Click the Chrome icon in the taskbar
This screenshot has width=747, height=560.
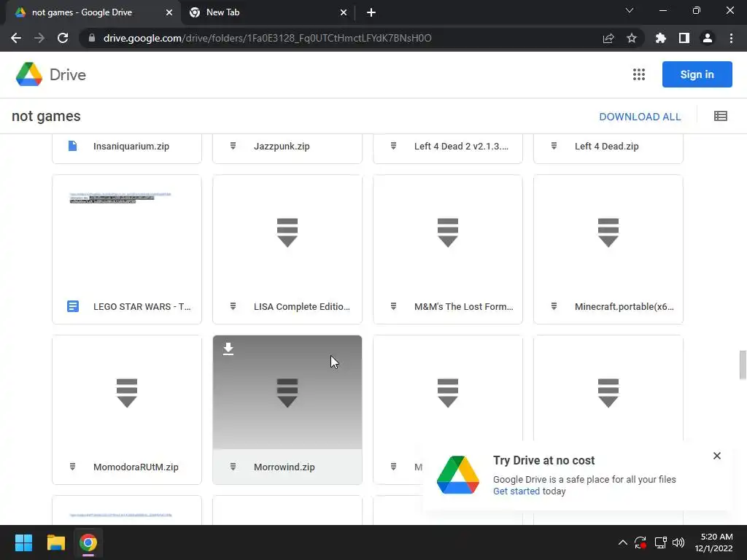click(x=88, y=542)
